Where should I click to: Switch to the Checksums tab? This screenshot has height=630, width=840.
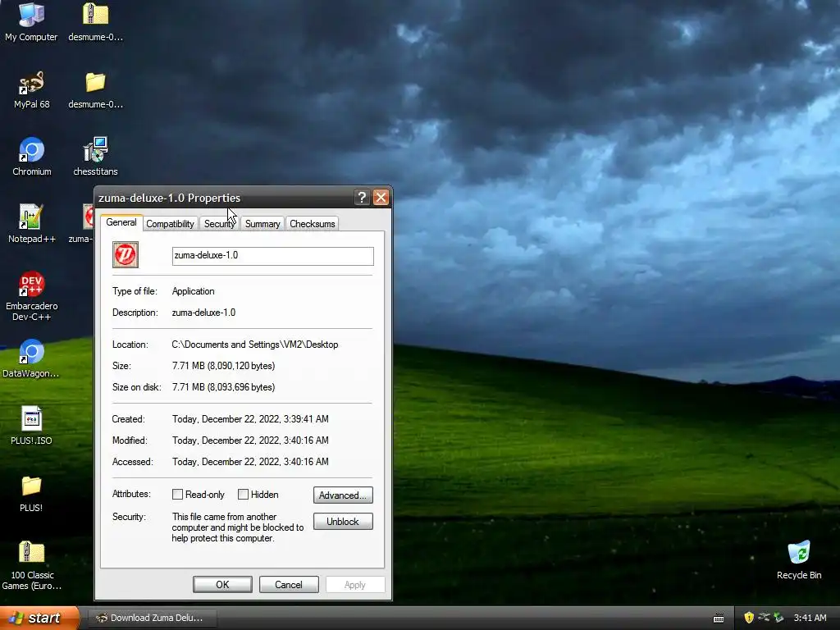[313, 224]
